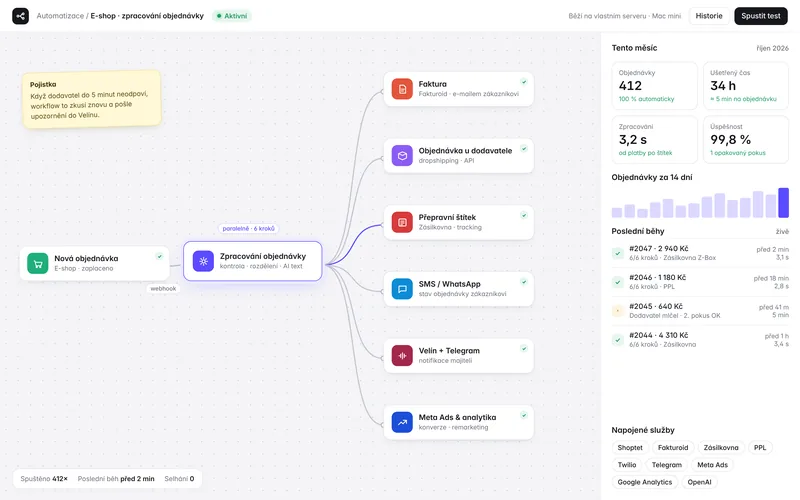Click the Zásilkovna service chip
The image size is (800, 500).
tap(721, 447)
